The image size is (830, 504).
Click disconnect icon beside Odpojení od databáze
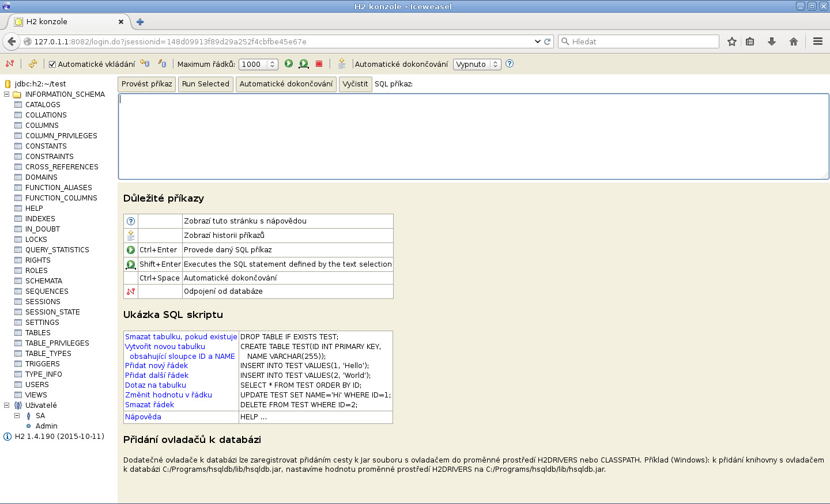(131, 291)
